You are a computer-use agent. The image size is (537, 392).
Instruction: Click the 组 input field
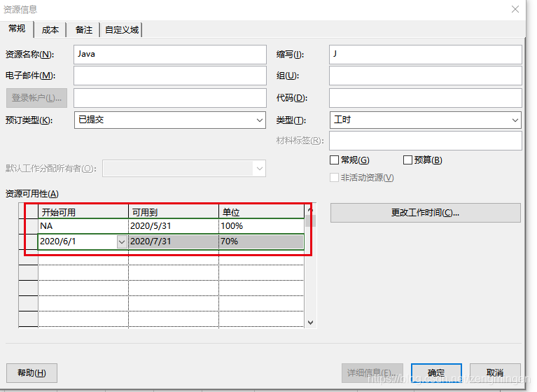pyautogui.click(x=426, y=76)
